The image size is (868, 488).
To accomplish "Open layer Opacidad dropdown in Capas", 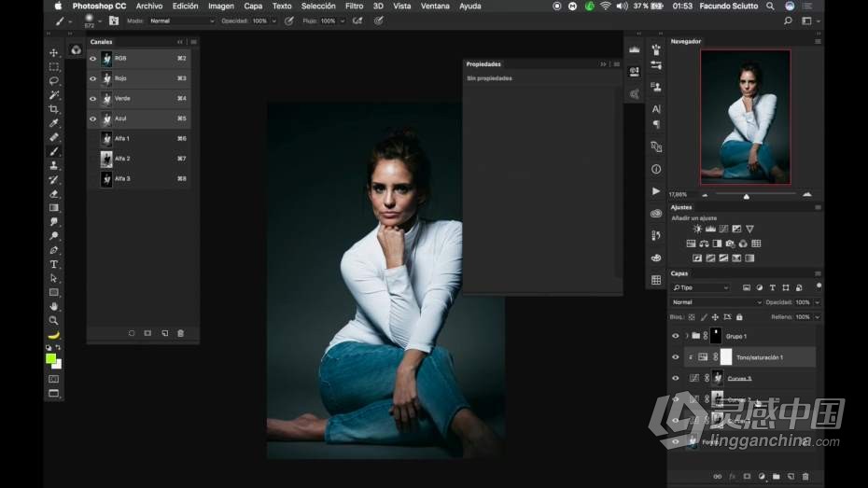I will pyautogui.click(x=817, y=302).
